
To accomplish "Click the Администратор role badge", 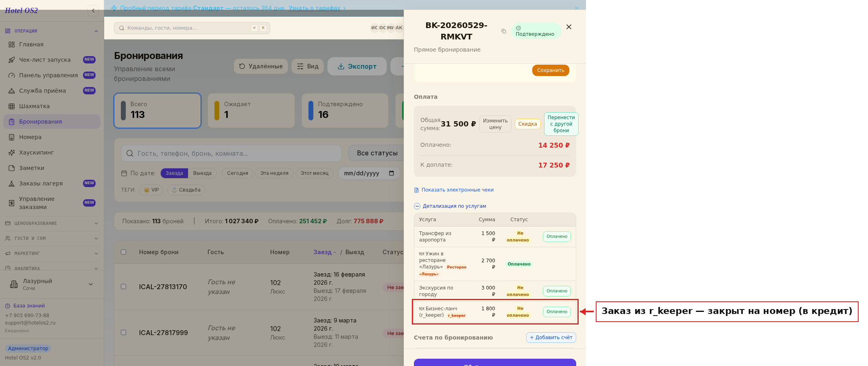I will tap(28, 349).
